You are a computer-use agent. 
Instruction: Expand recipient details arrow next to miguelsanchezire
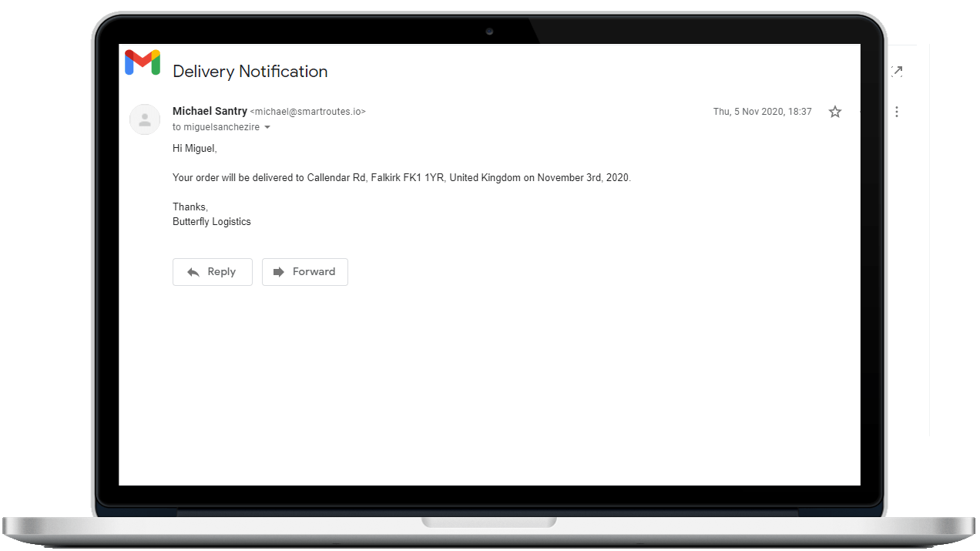267,127
